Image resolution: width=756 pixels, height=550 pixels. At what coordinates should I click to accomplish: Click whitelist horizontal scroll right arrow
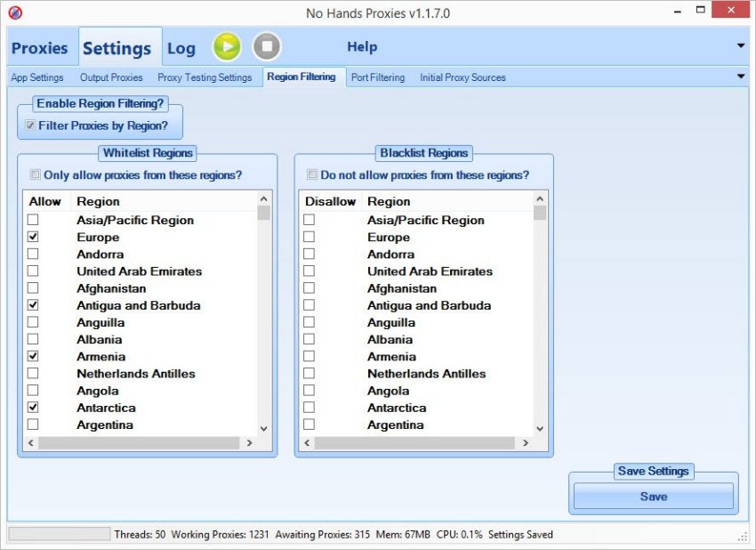[249, 443]
